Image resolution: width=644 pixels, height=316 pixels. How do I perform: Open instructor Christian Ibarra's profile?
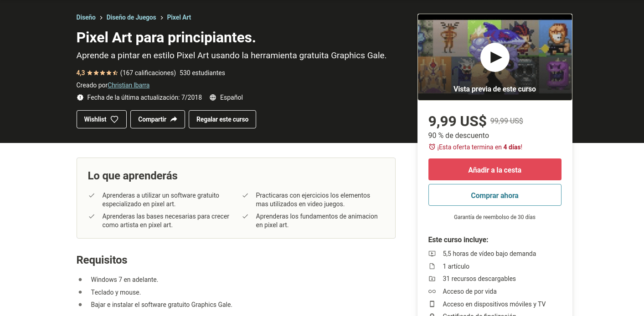129,85
